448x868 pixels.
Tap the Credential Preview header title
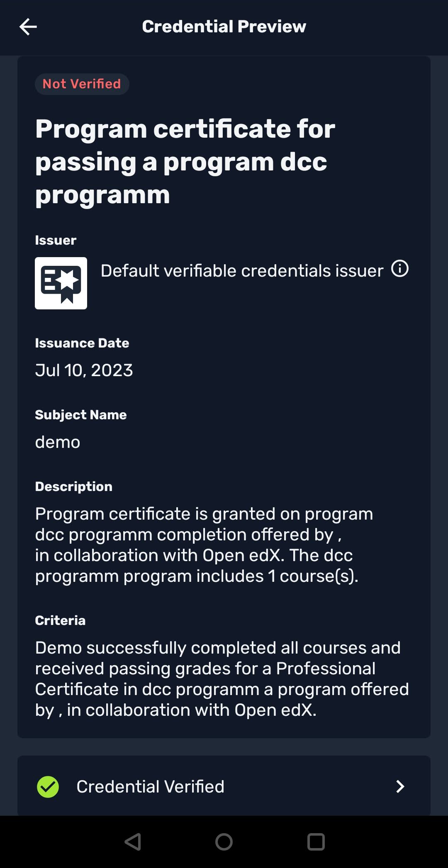pyautogui.click(x=224, y=27)
